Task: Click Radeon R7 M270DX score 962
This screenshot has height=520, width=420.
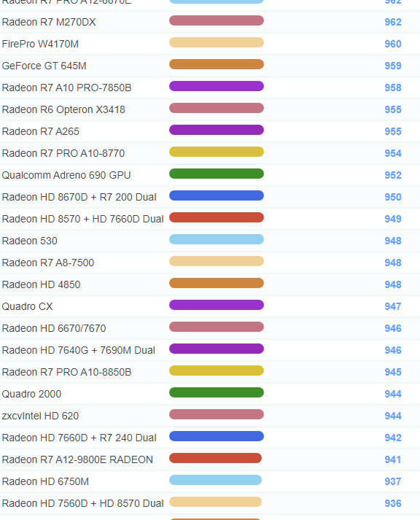Action: [393, 22]
